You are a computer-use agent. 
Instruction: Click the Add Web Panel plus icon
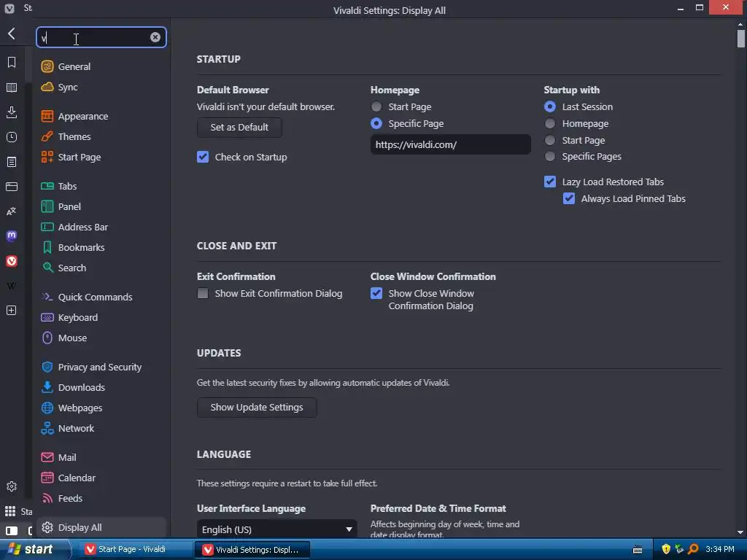[12, 311]
